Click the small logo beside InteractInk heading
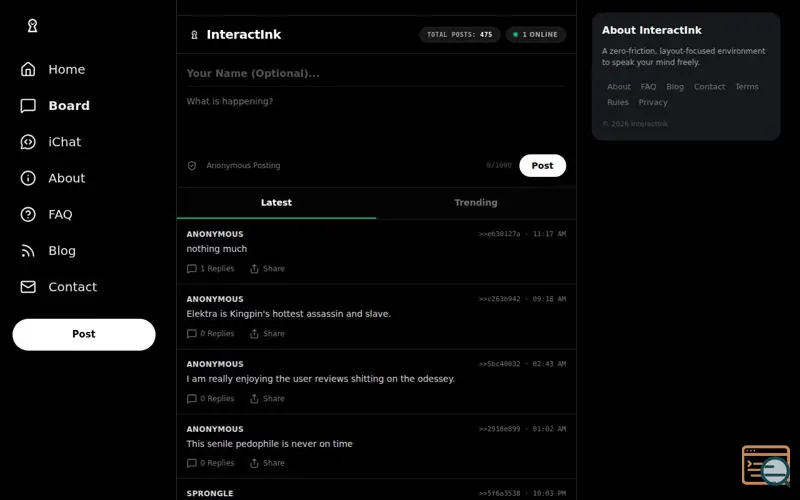The width and height of the screenshot is (800, 500). click(194, 35)
